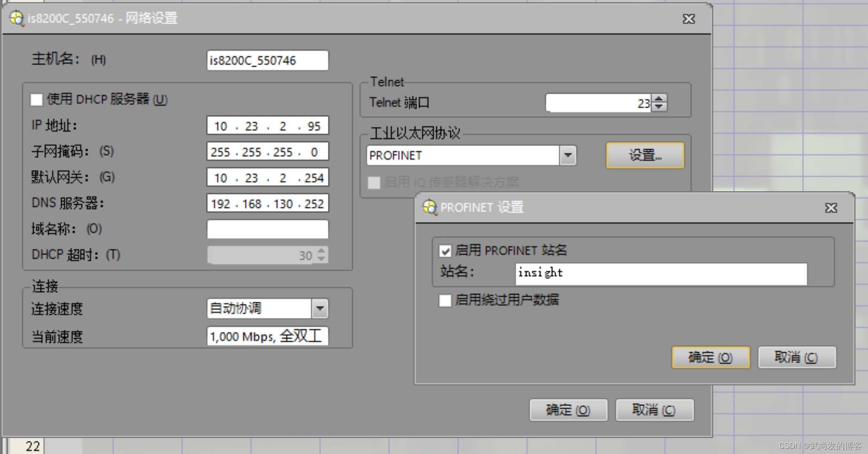The image size is (868, 454).
Task: Open the 连接速度 自动协调 dropdown
Action: pos(320,309)
